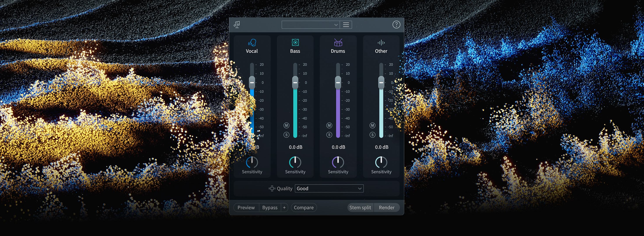Viewport: 644px width, 236px height.
Task: Click the Bass gain fader handle
Action: [295, 82]
